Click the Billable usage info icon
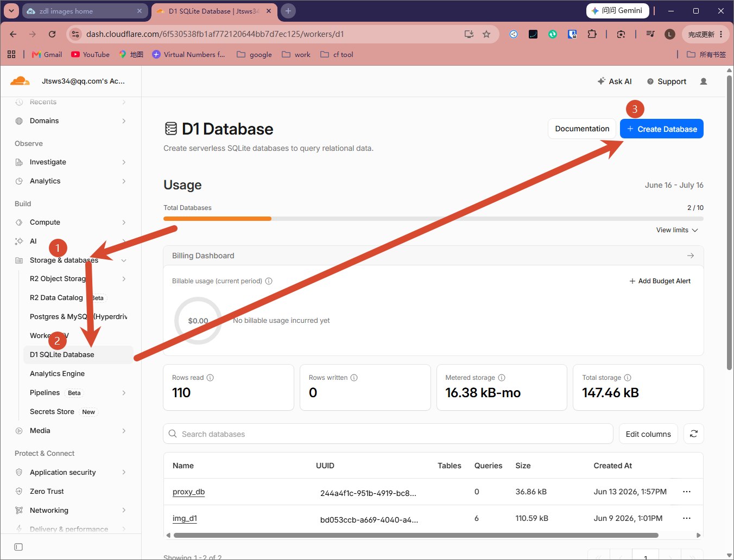The height and width of the screenshot is (560, 734). [269, 281]
